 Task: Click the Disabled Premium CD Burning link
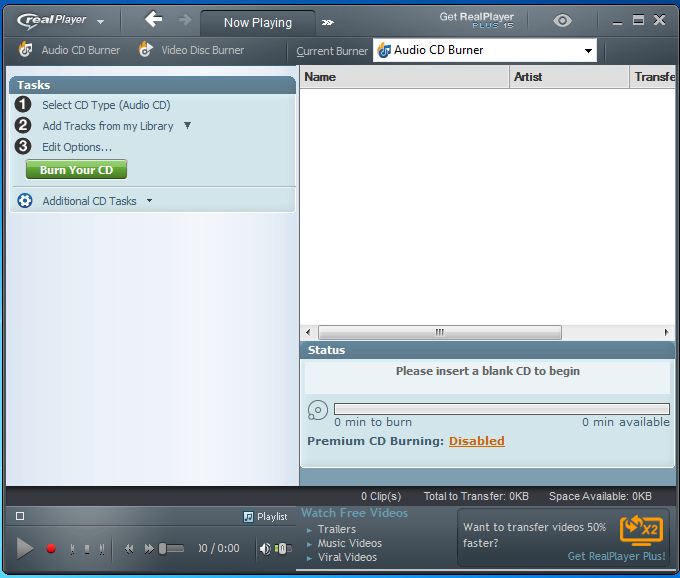pyautogui.click(x=477, y=441)
